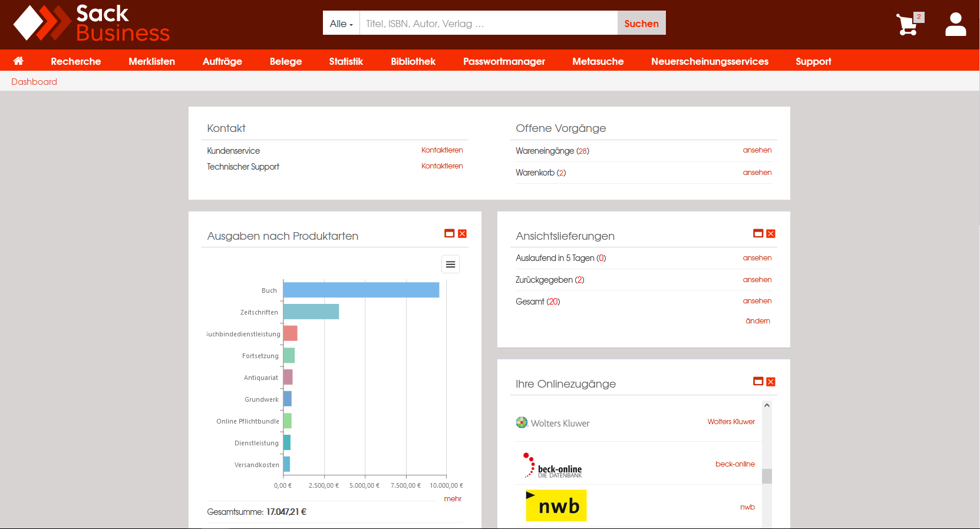
Task: Click the Versandkosten bar in chart
Action: click(286, 464)
